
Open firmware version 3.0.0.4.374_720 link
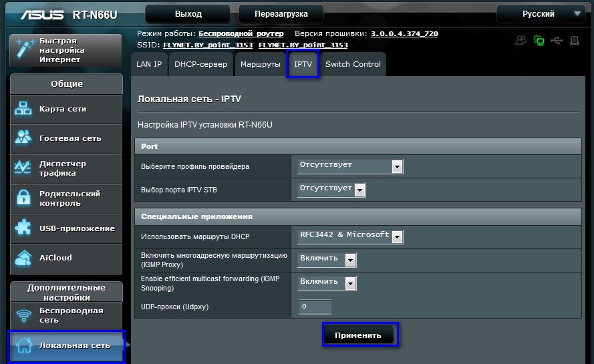click(x=404, y=33)
